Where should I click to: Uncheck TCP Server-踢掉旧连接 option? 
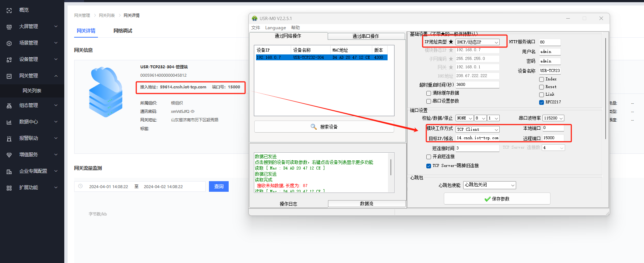coord(428,166)
